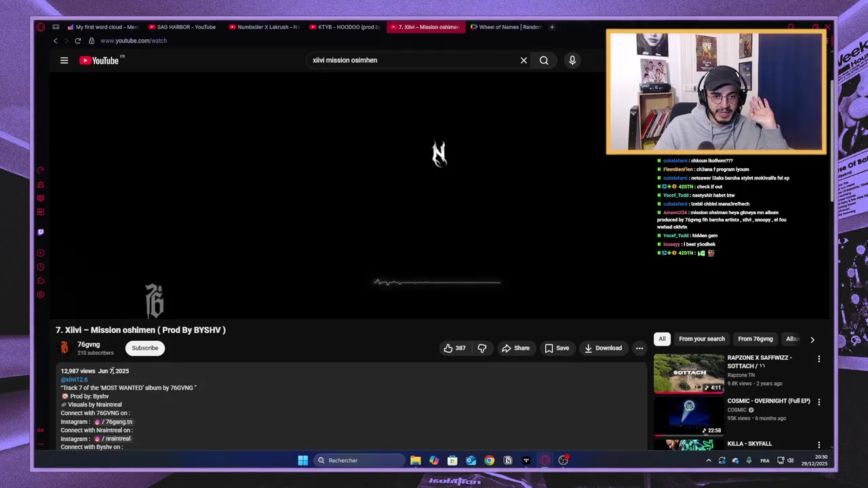Click the Rechercher taskbar search box

pos(359,460)
